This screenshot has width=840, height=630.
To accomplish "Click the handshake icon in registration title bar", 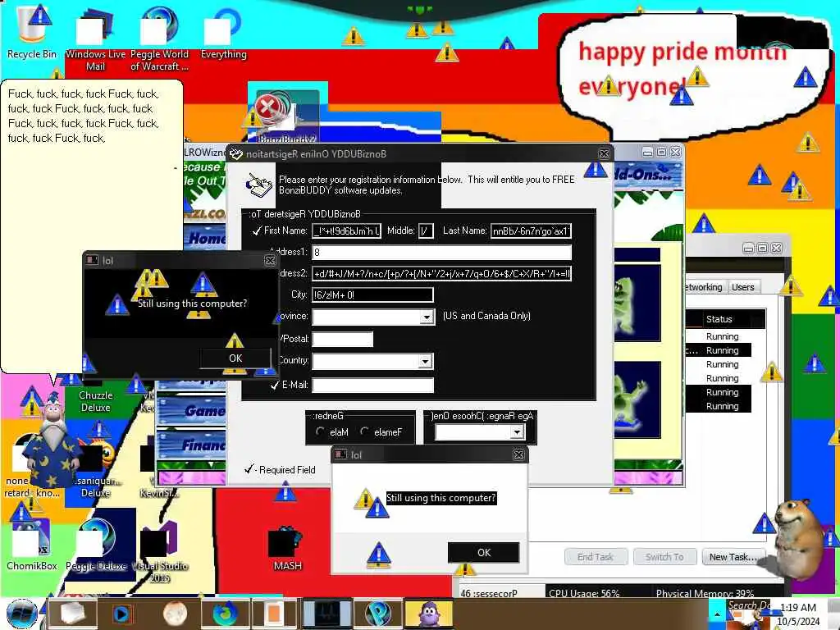I will [x=235, y=153].
